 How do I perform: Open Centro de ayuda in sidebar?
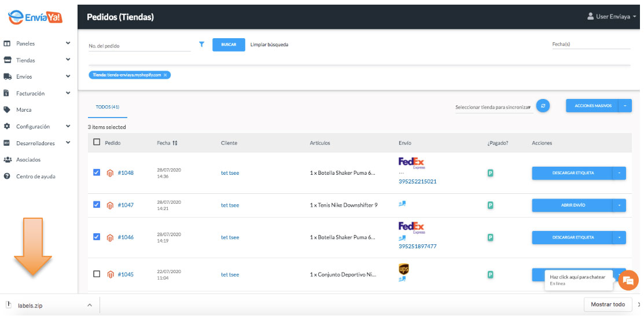tap(37, 177)
